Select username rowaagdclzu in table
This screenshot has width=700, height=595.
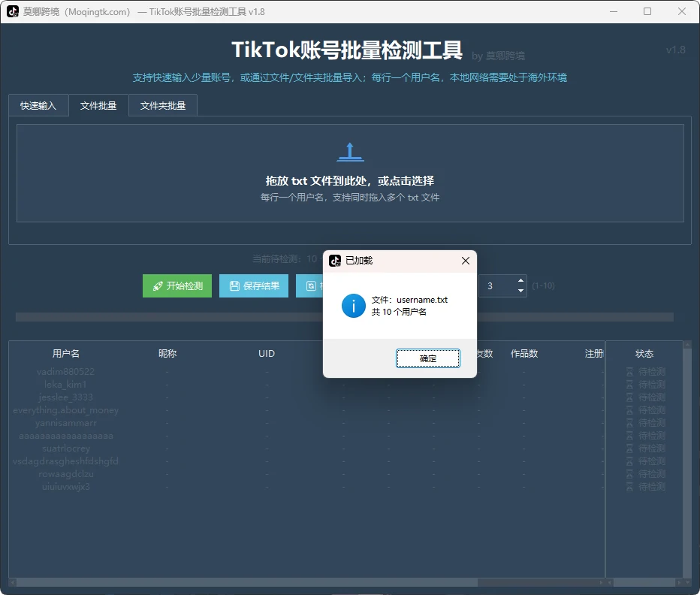(x=65, y=474)
